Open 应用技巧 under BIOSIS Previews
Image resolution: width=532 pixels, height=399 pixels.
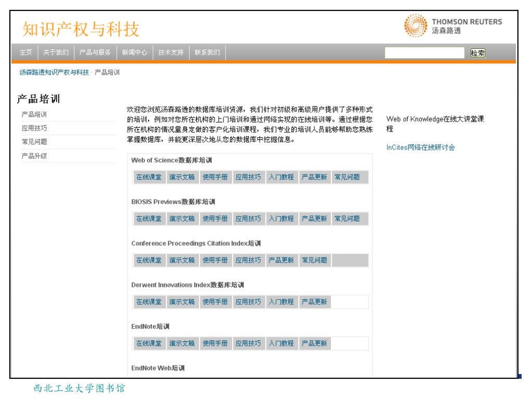(x=248, y=219)
